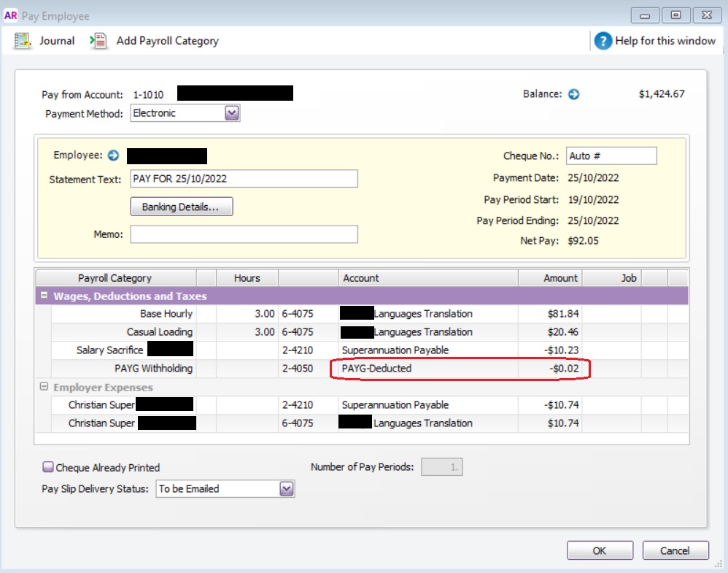Click the Employee zoom arrow icon
728x573 pixels.
point(113,155)
